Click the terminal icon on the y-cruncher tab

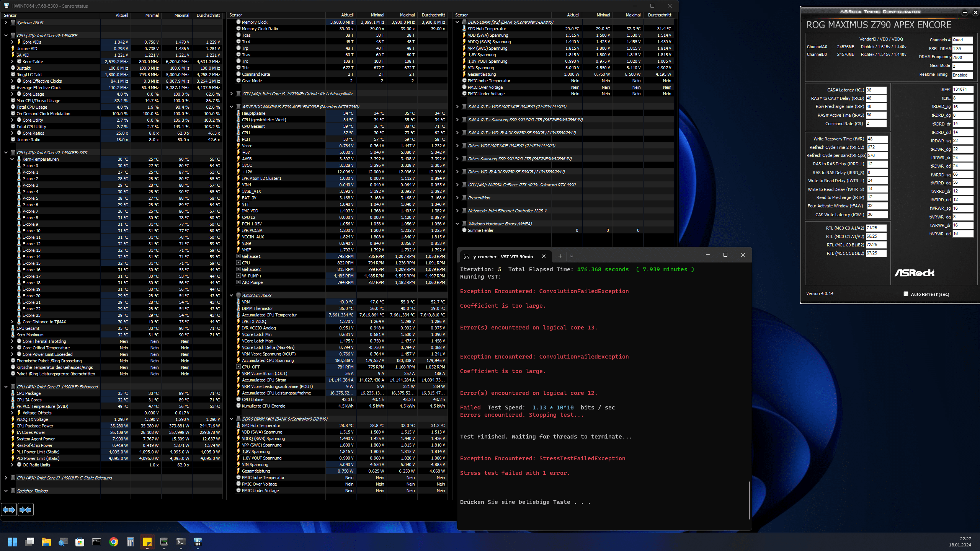click(x=467, y=256)
